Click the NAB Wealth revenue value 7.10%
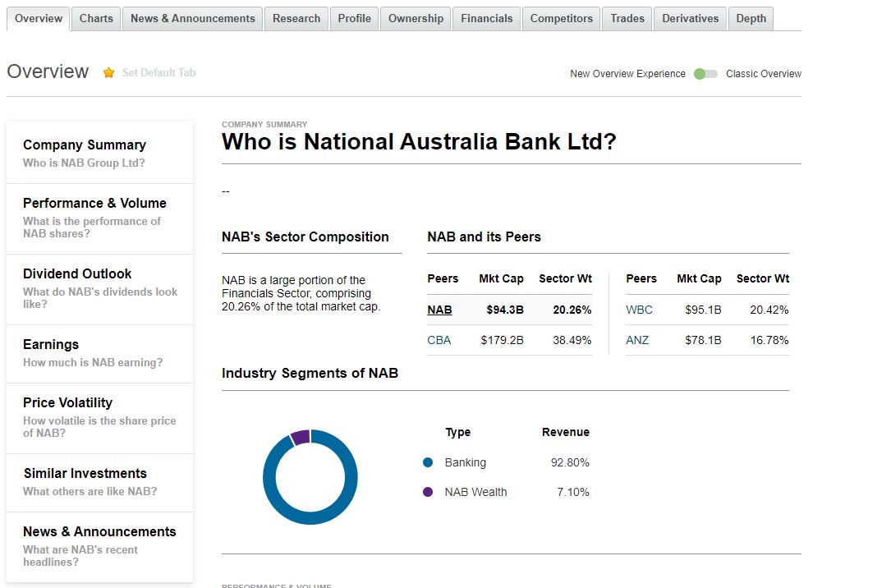This screenshot has height=588, width=891. pyautogui.click(x=573, y=492)
